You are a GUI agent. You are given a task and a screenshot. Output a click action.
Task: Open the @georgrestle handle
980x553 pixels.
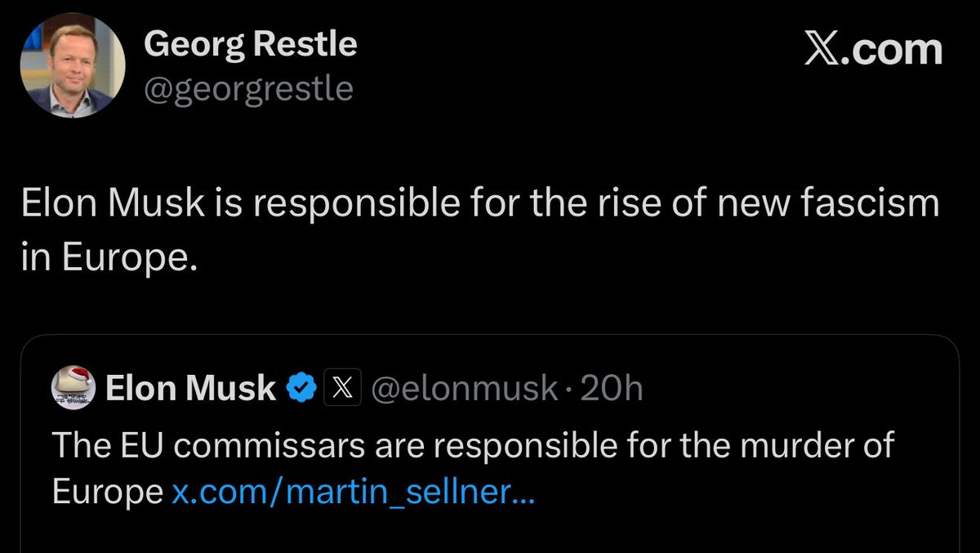(x=248, y=88)
